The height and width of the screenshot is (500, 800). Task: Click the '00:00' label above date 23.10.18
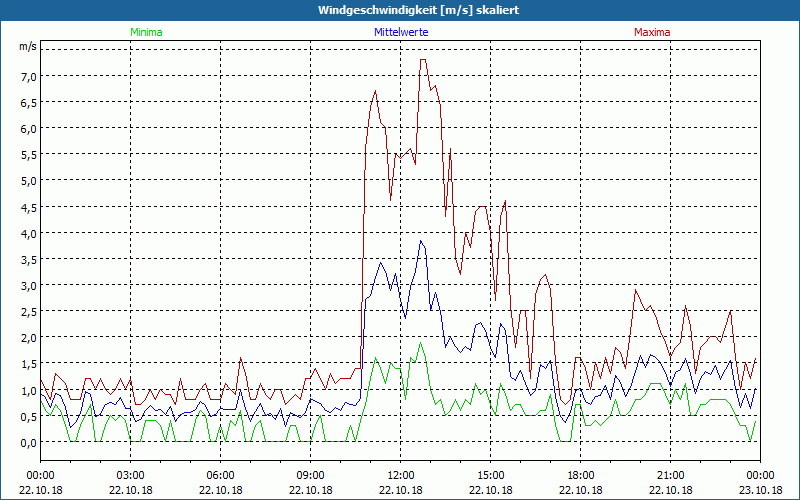pyautogui.click(x=760, y=476)
